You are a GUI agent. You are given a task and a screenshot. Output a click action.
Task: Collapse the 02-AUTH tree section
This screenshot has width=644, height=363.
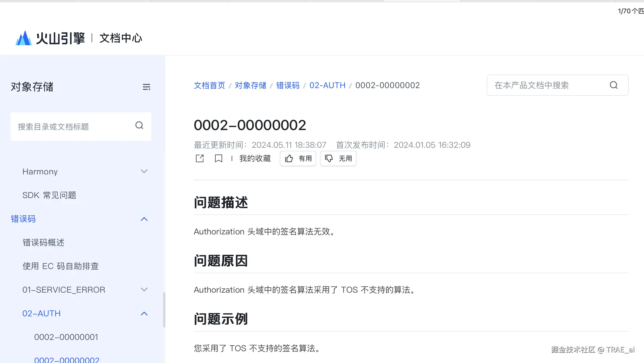point(144,314)
